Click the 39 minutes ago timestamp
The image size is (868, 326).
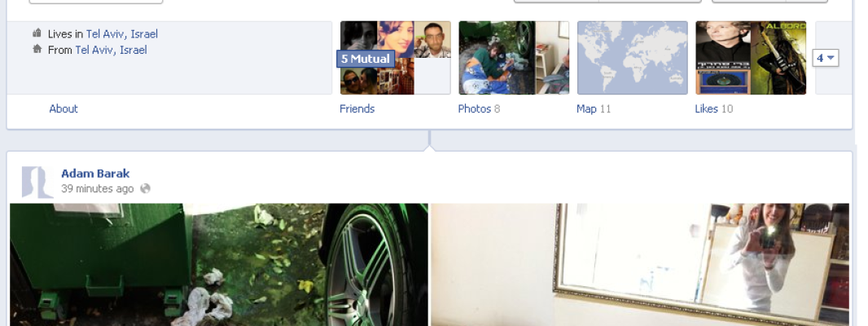click(98, 188)
